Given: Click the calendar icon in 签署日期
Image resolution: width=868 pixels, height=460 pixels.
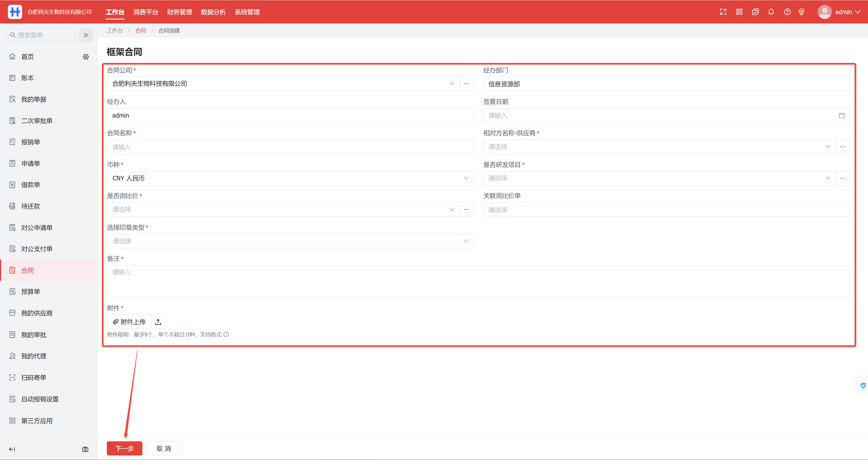Looking at the screenshot, I should (841, 115).
